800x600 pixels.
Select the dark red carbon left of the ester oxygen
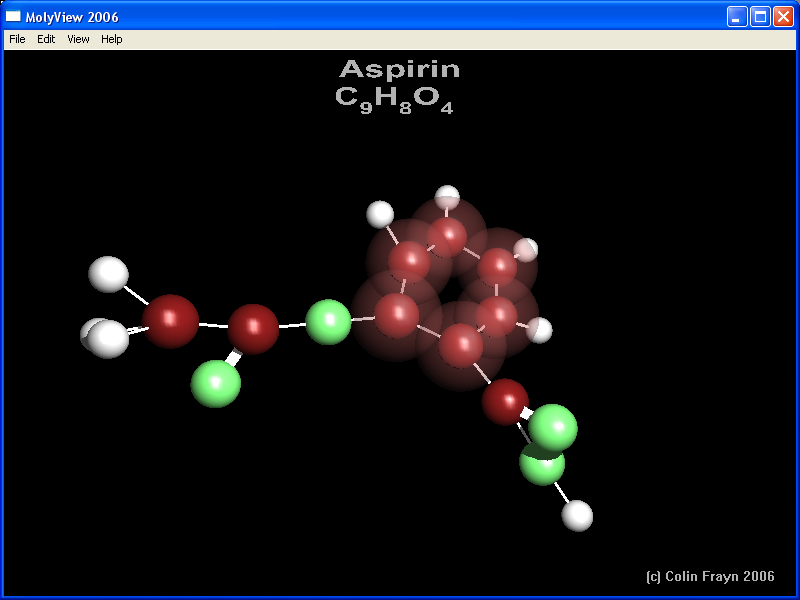[x=253, y=328]
